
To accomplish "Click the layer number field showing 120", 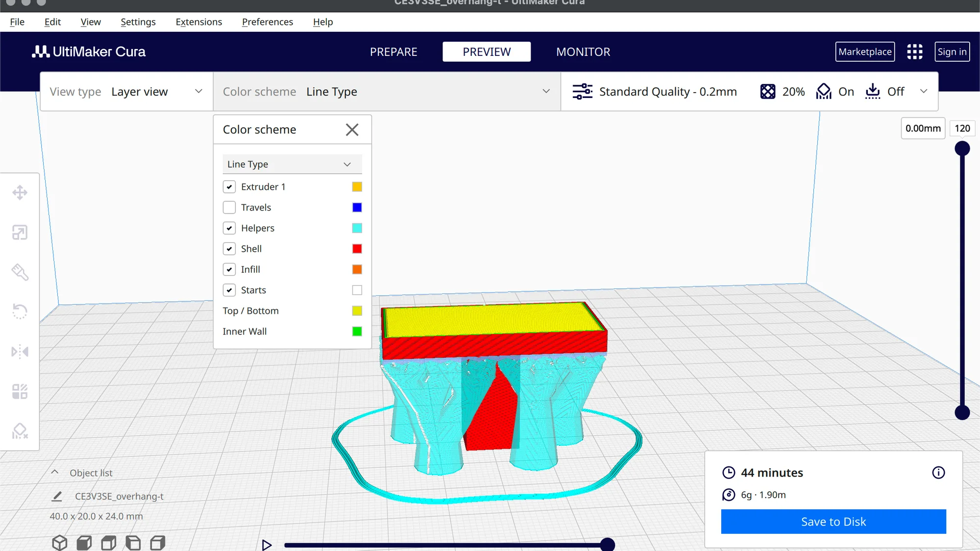I will point(962,128).
